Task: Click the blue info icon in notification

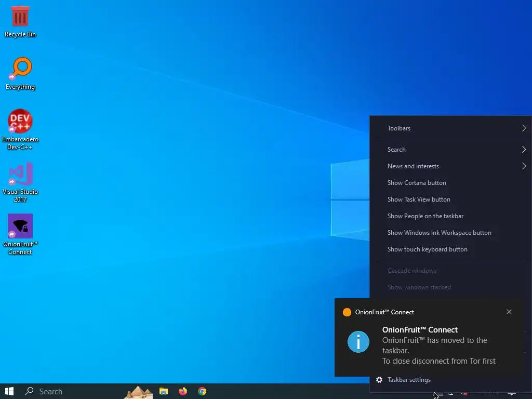Action: 358,342
